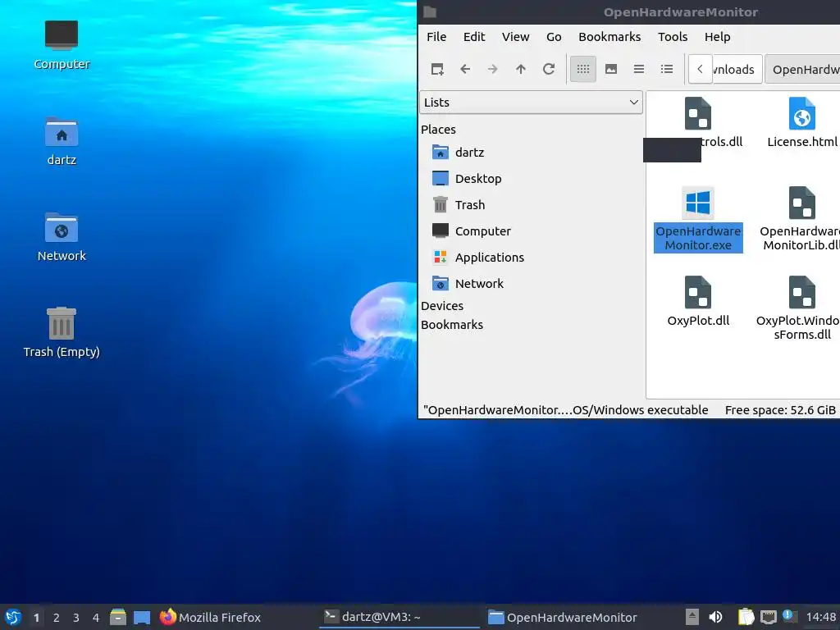The width and height of the screenshot is (840, 630).
Task: Click the new tab toolbar icon
Action: pyautogui.click(x=437, y=69)
